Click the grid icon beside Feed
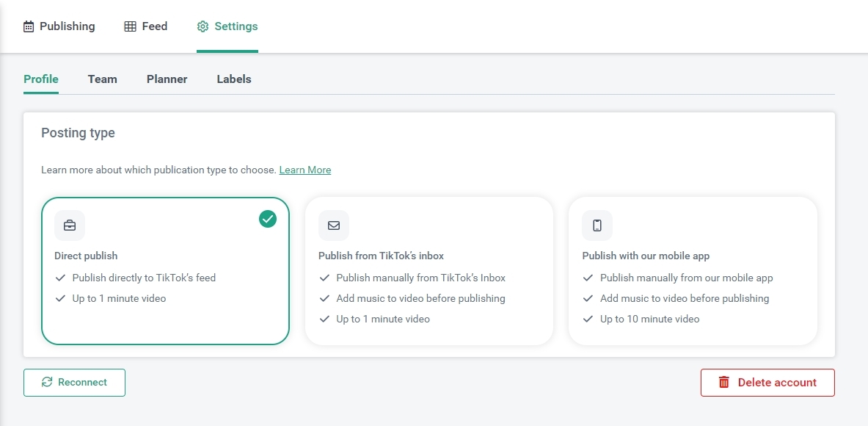The image size is (868, 426). click(x=130, y=26)
